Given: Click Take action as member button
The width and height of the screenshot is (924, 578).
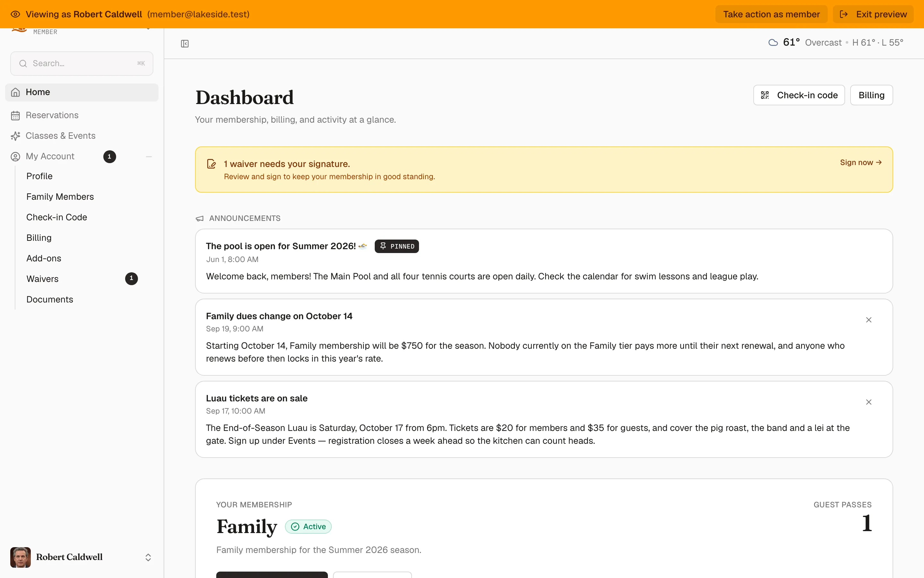Looking at the screenshot, I should 771,14.
